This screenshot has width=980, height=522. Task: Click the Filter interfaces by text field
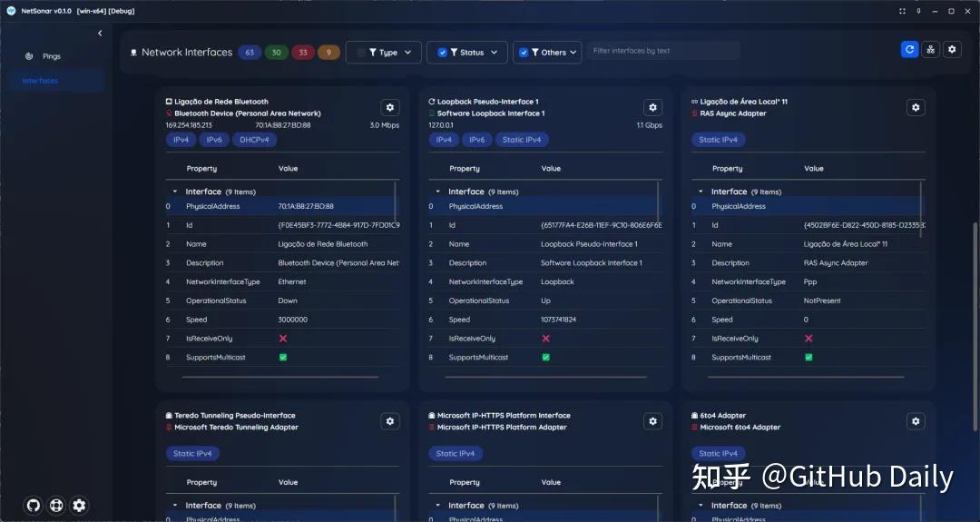pos(663,51)
